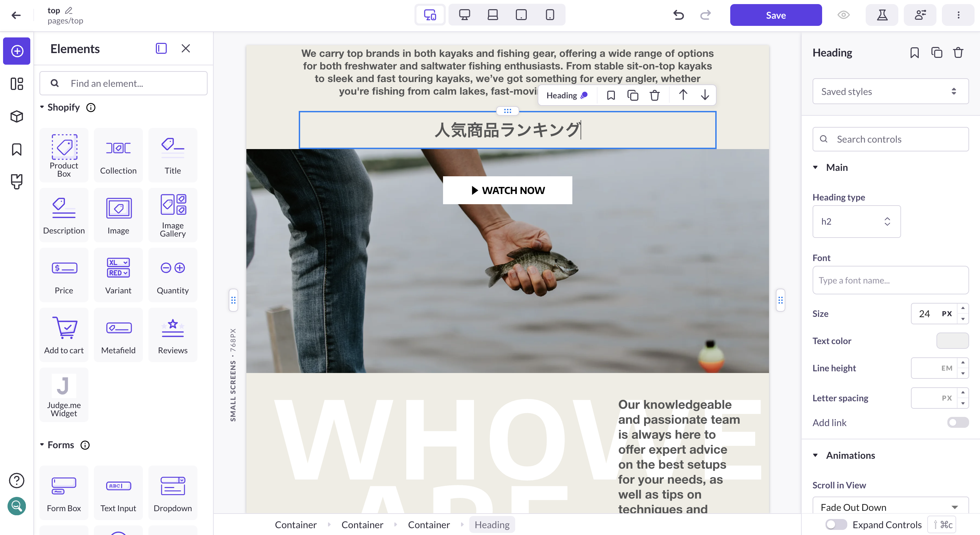Select the Image Gallery element

173,215
